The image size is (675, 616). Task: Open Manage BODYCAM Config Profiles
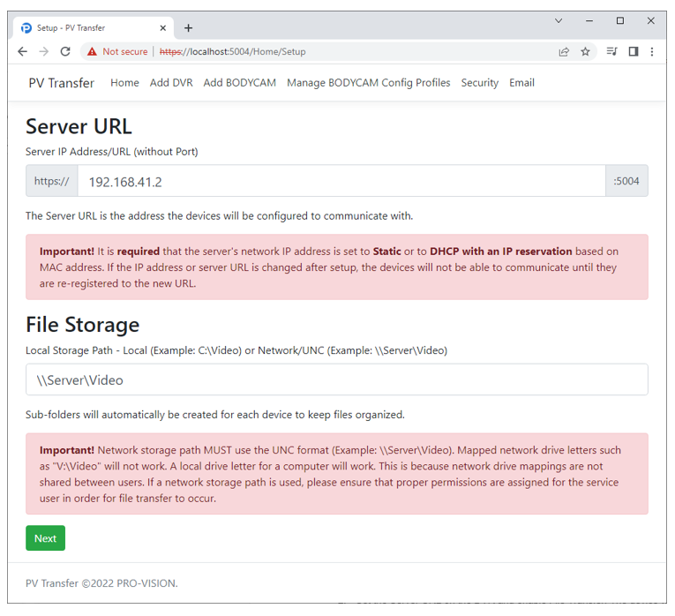[369, 83]
